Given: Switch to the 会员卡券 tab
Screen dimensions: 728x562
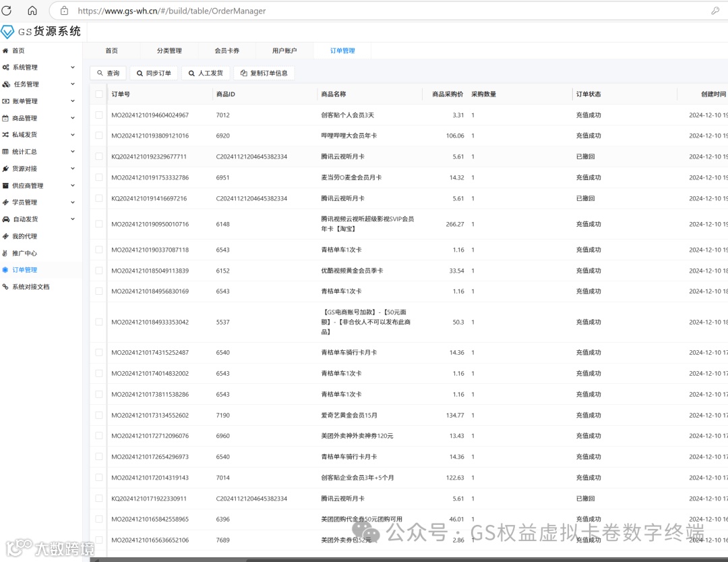Looking at the screenshot, I should click(x=226, y=51).
